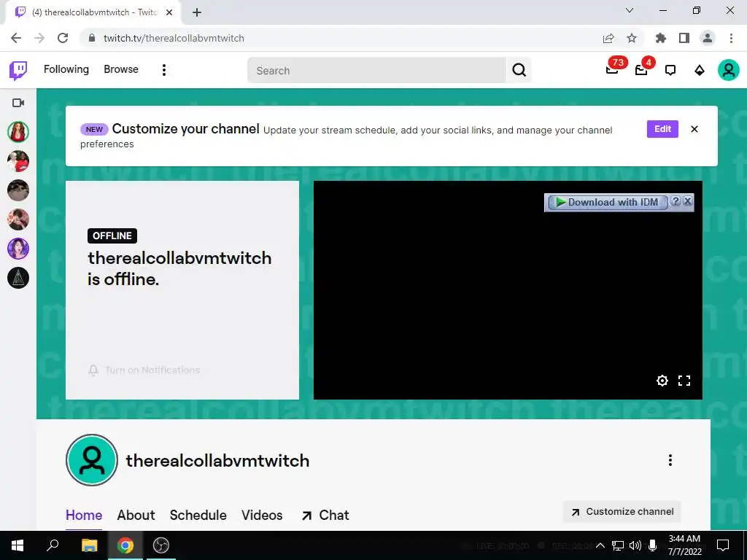Open the Whispers chat bubble icon

click(670, 71)
